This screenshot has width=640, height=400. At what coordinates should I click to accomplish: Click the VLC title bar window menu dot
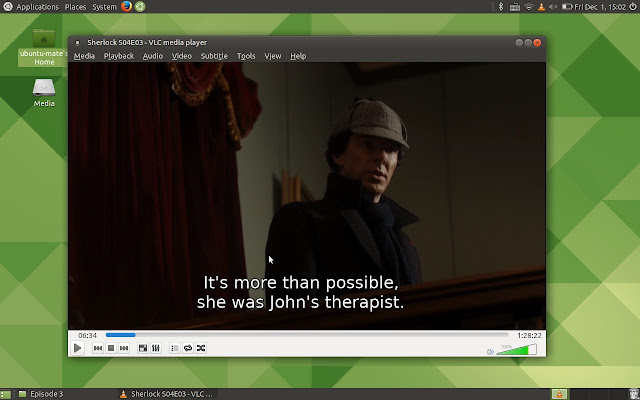[x=77, y=42]
